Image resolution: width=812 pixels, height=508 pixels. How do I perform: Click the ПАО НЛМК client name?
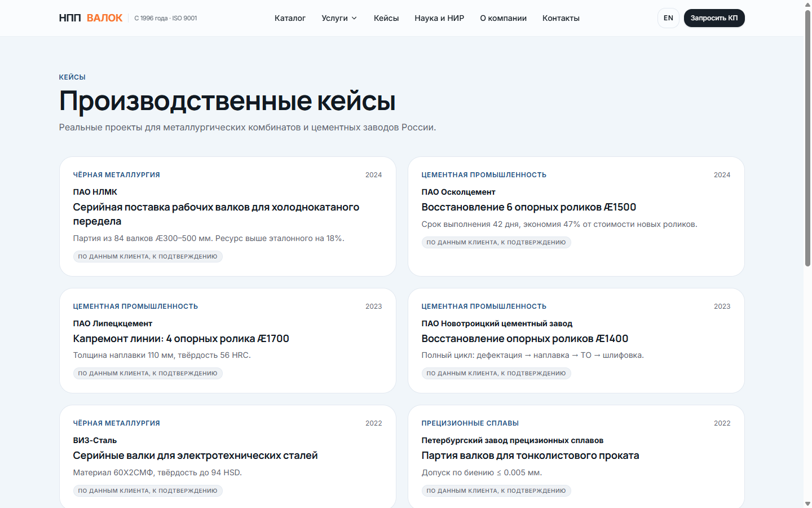pyautogui.click(x=95, y=192)
